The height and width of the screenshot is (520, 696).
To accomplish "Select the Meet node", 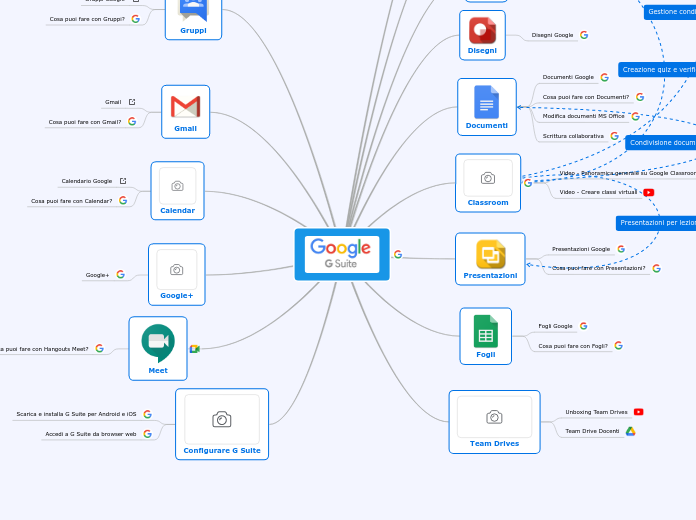I will [158, 349].
